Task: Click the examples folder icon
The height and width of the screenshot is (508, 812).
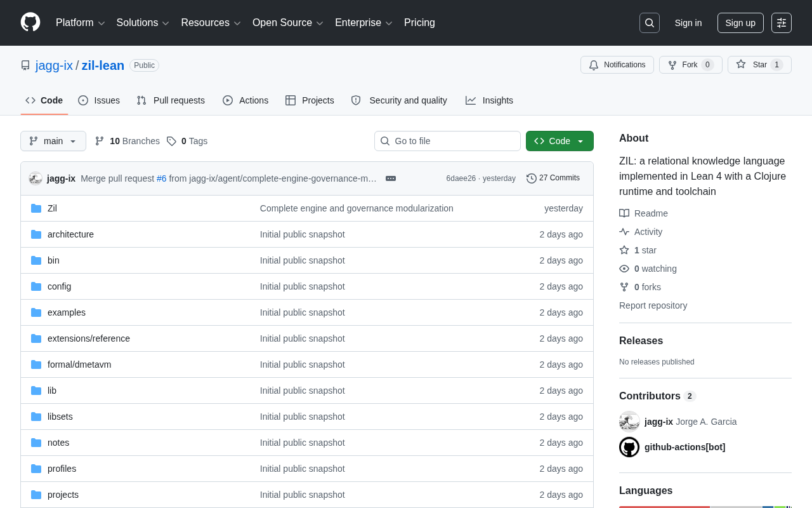Action: [36, 312]
